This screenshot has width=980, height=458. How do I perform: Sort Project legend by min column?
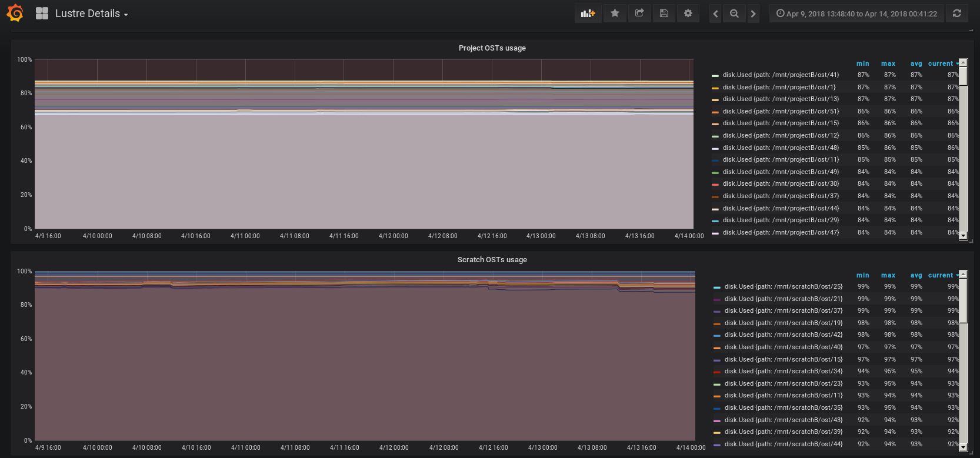pos(862,63)
